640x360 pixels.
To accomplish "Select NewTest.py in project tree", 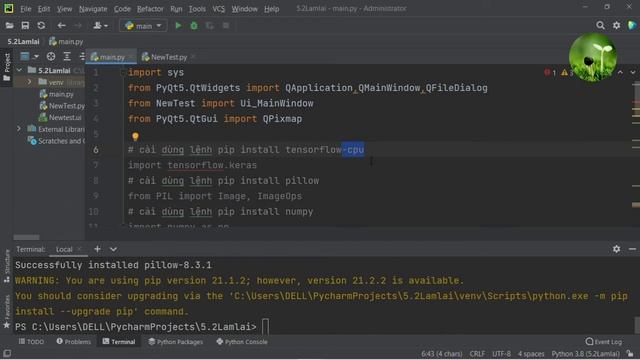I will 62,106.
